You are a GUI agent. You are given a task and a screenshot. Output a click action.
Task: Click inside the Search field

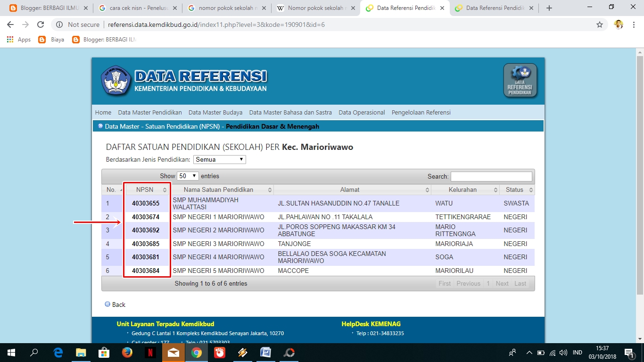coord(491,176)
